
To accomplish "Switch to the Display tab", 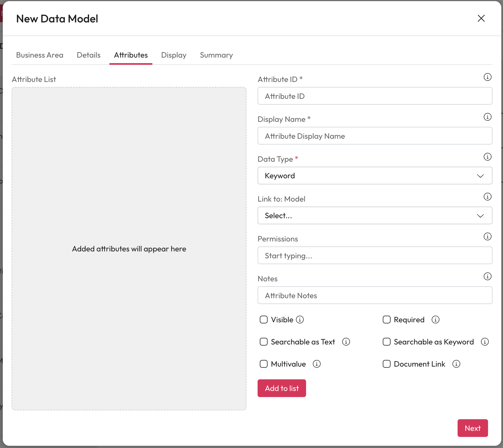I will pyautogui.click(x=174, y=55).
